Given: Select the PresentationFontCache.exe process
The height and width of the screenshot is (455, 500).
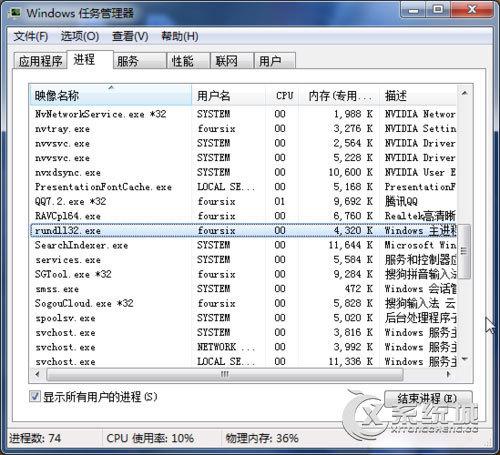Looking at the screenshot, I should tap(243, 187).
